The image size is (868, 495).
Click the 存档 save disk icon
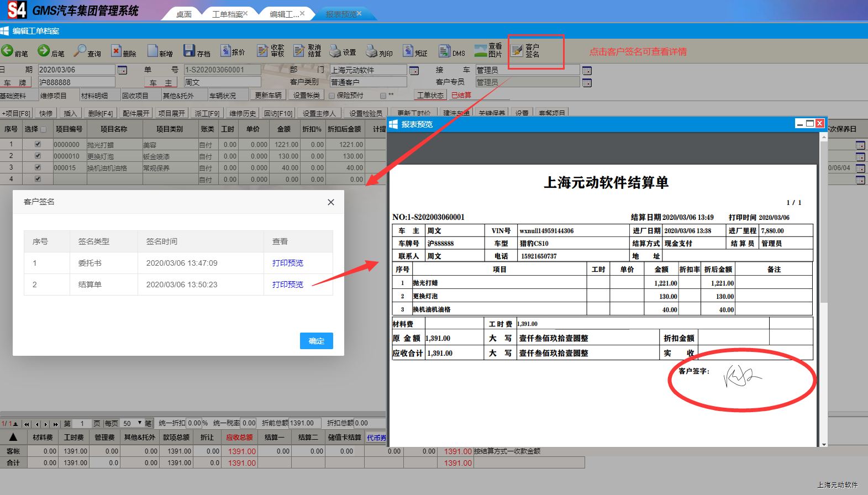(190, 51)
